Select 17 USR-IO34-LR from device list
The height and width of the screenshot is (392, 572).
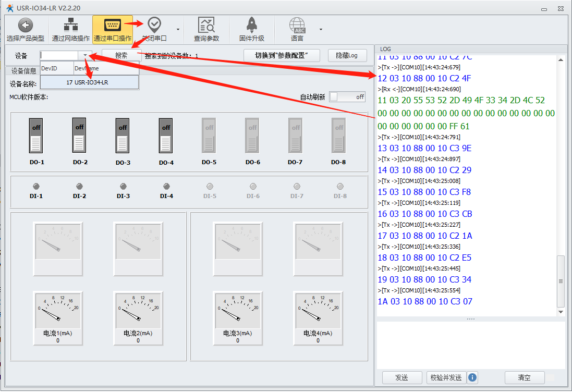89,82
